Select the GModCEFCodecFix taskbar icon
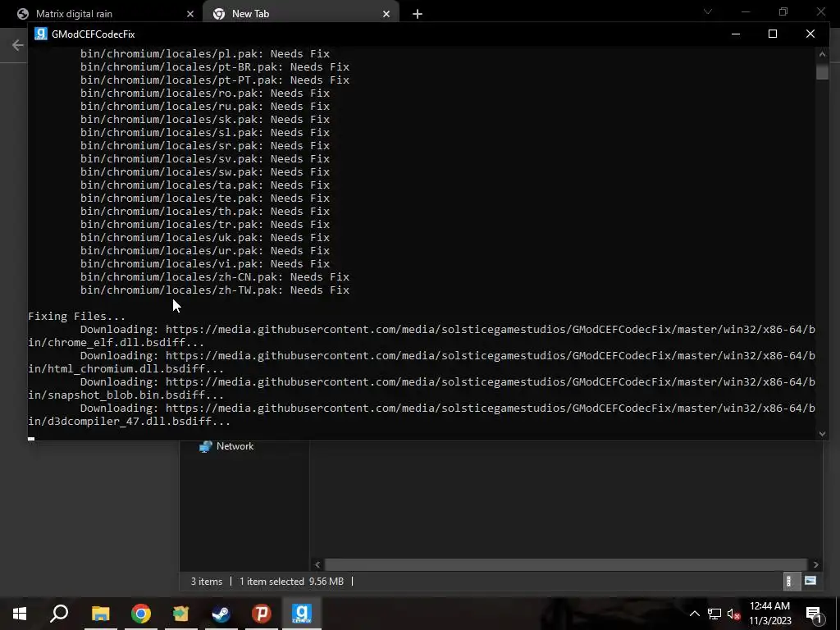840x630 pixels. tap(302, 614)
